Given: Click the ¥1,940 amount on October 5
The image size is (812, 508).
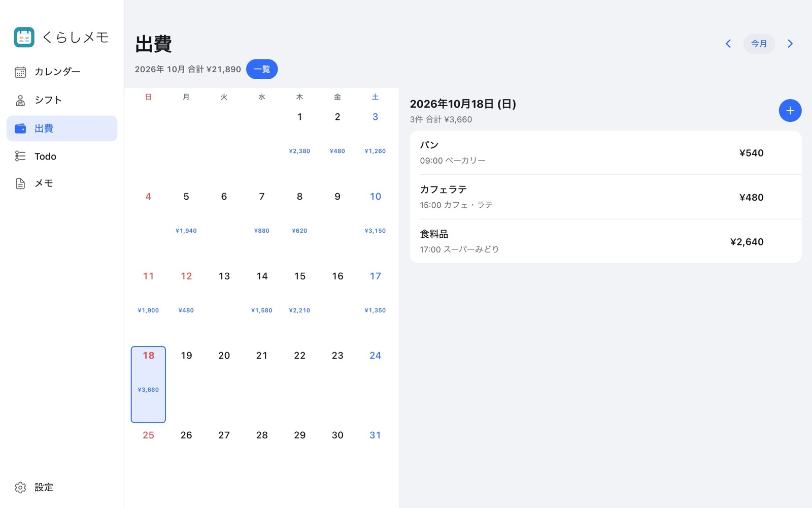Looking at the screenshot, I should click(186, 231).
